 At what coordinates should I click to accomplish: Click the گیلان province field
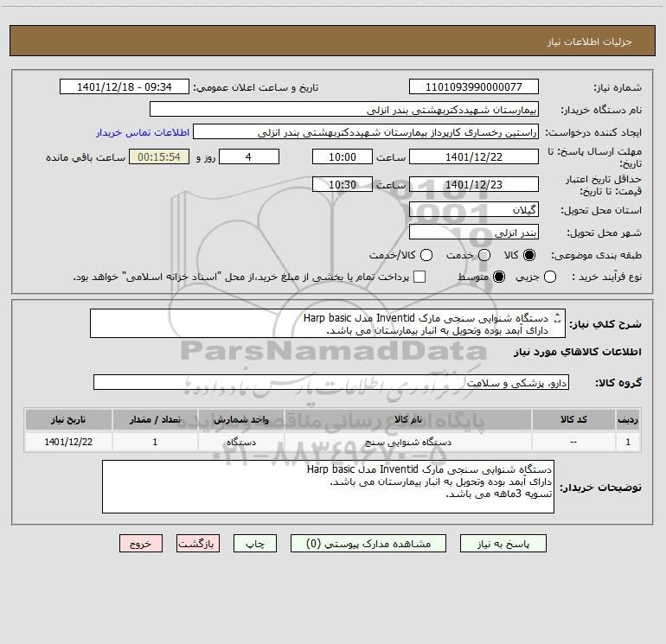[x=474, y=209]
